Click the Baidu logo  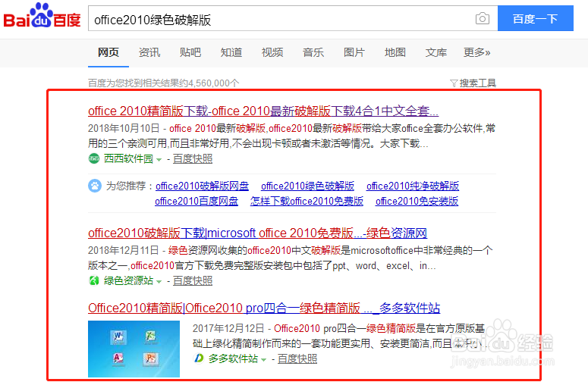click(x=42, y=16)
